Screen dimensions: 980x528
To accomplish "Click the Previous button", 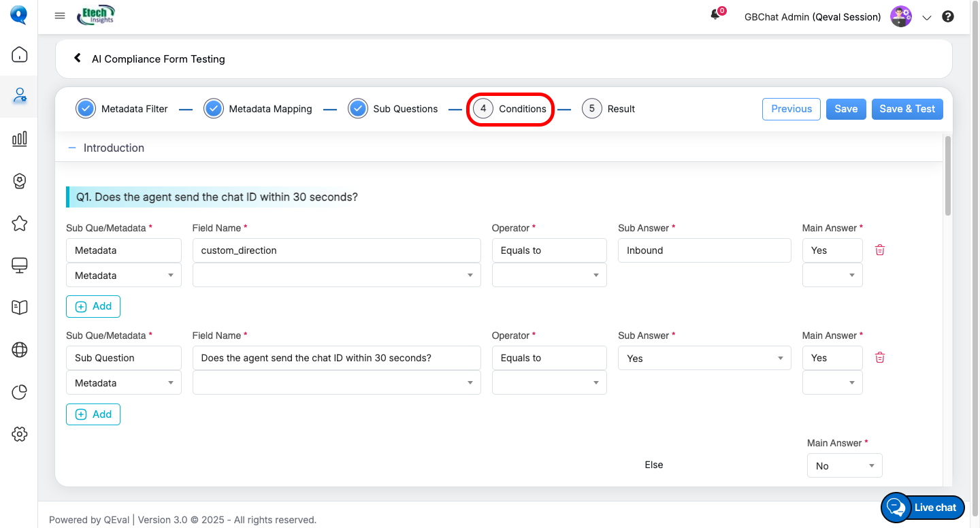I will click(x=791, y=109).
